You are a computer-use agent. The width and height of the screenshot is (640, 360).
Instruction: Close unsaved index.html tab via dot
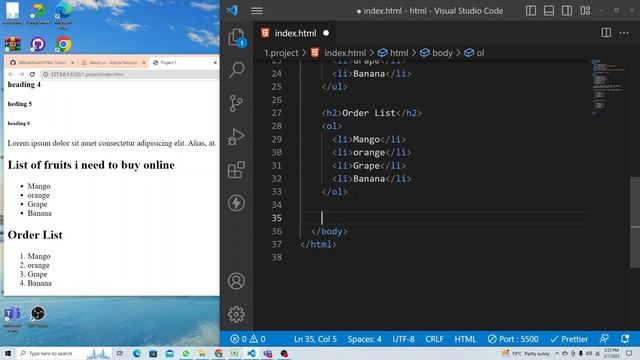pos(326,33)
